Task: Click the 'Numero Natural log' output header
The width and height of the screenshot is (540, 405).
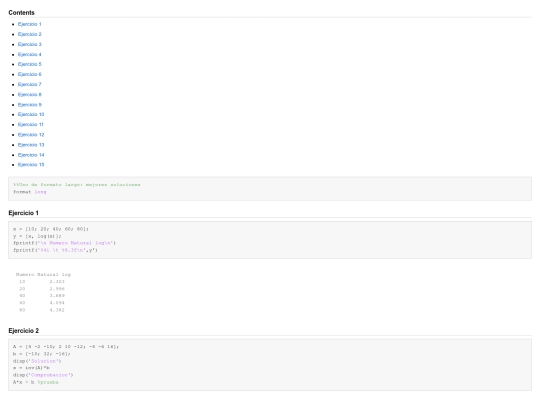Action: (x=43, y=274)
